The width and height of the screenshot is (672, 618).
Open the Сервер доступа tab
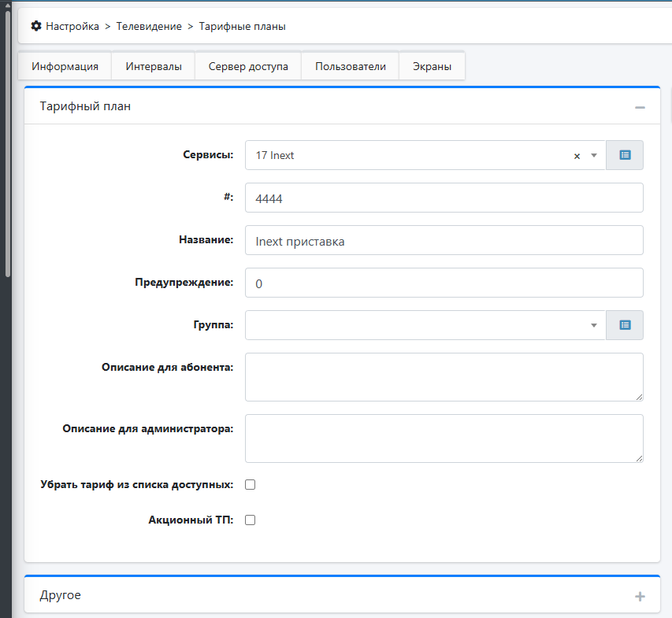coord(248,66)
